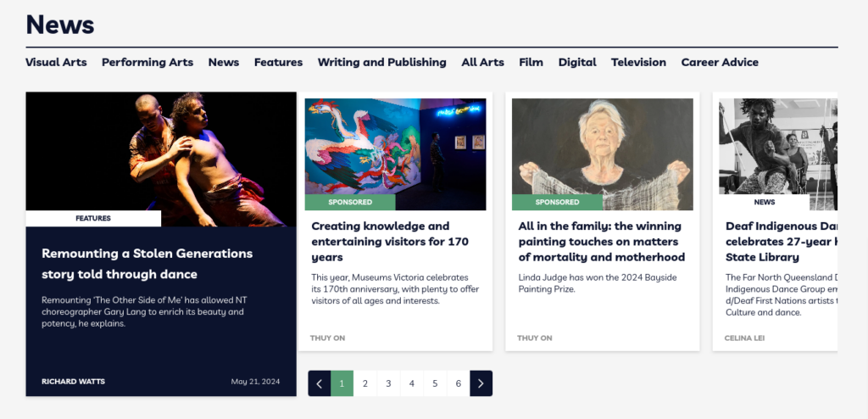Jump to page 3
The height and width of the screenshot is (419, 868).
(x=388, y=383)
